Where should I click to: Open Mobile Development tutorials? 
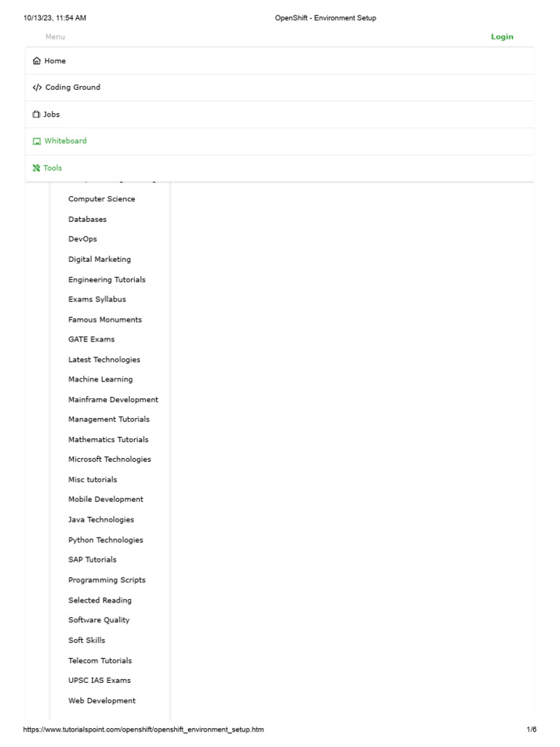[x=106, y=500]
